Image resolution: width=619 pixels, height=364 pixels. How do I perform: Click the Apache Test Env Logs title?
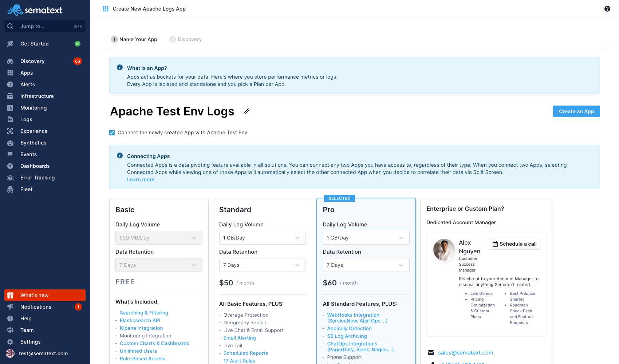coord(172,111)
